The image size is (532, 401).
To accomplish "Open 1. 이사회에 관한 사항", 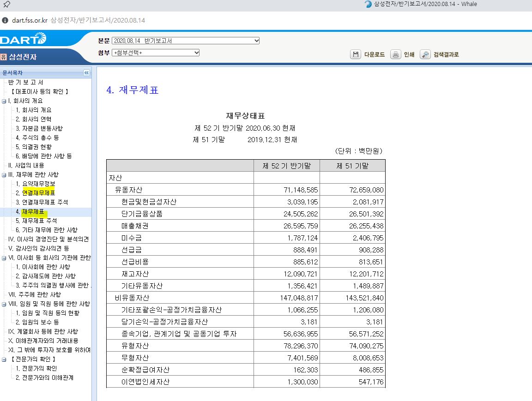I will coord(43,267).
